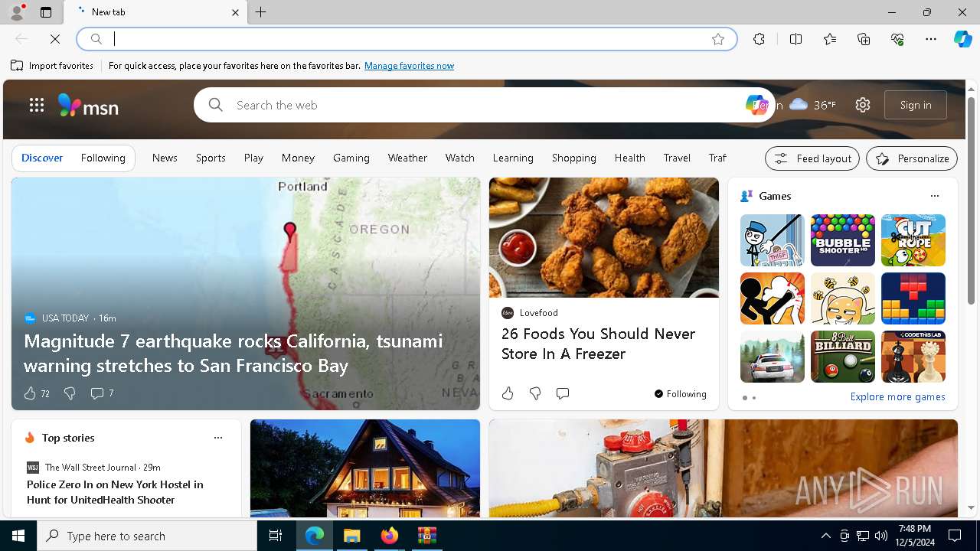Open the Weather category
980x551 pixels.
407,158
